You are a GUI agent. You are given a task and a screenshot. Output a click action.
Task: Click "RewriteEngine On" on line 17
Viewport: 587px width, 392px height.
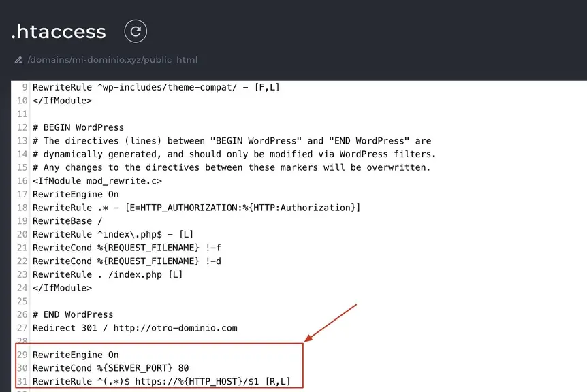click(x=76, y=195)
